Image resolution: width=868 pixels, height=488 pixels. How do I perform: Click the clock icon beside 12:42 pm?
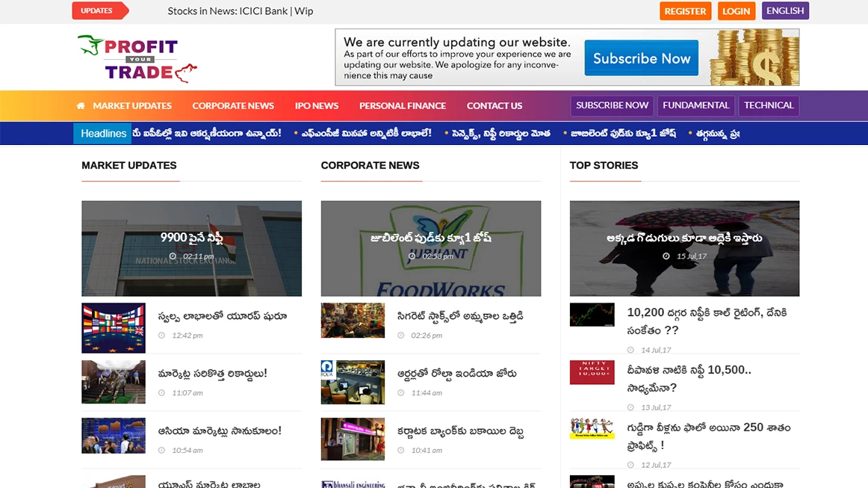[161, 335]
